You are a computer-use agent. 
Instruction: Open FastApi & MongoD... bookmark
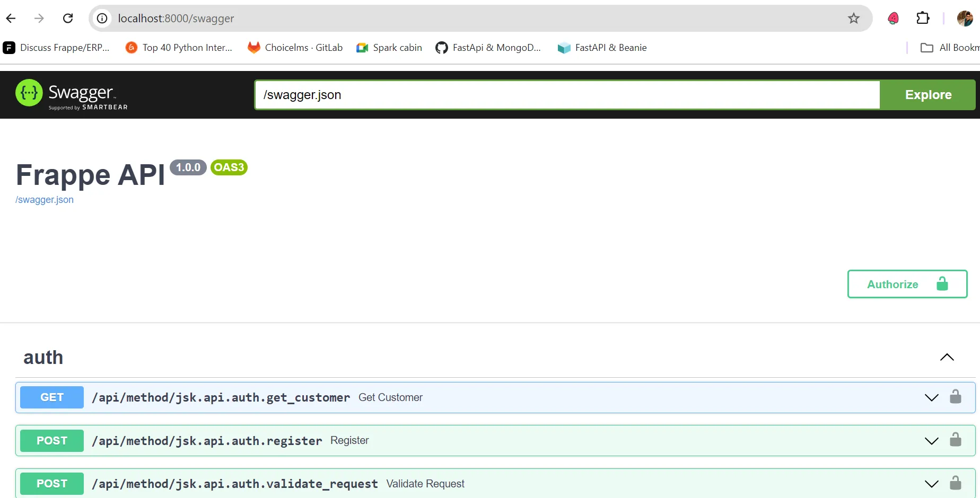pyautogui.click(x=488, y=48)
